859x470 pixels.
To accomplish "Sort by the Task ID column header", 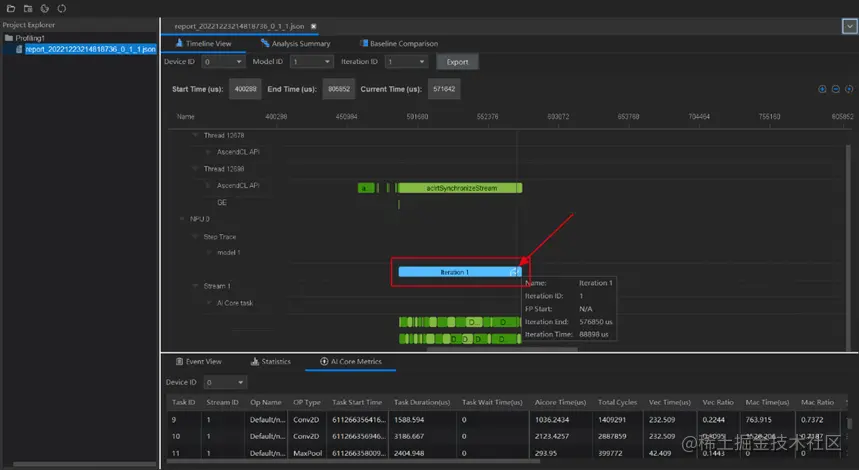I will click(183, 402).
